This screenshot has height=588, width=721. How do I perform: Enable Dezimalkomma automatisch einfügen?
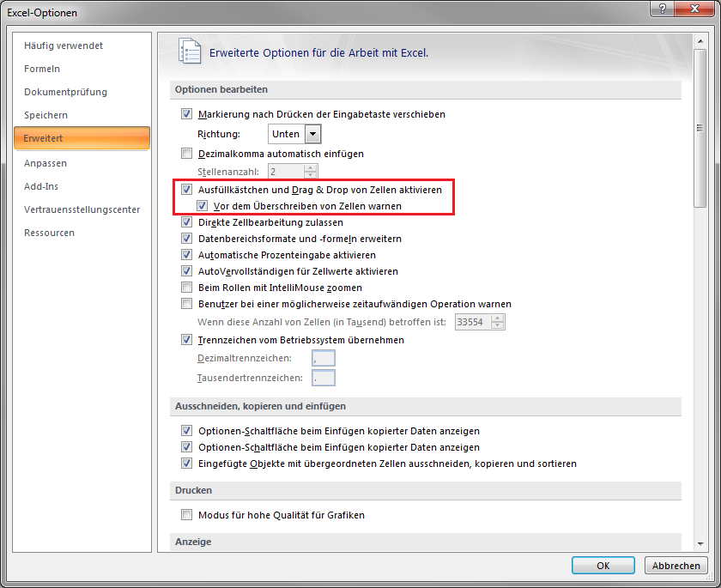[187, 154]
